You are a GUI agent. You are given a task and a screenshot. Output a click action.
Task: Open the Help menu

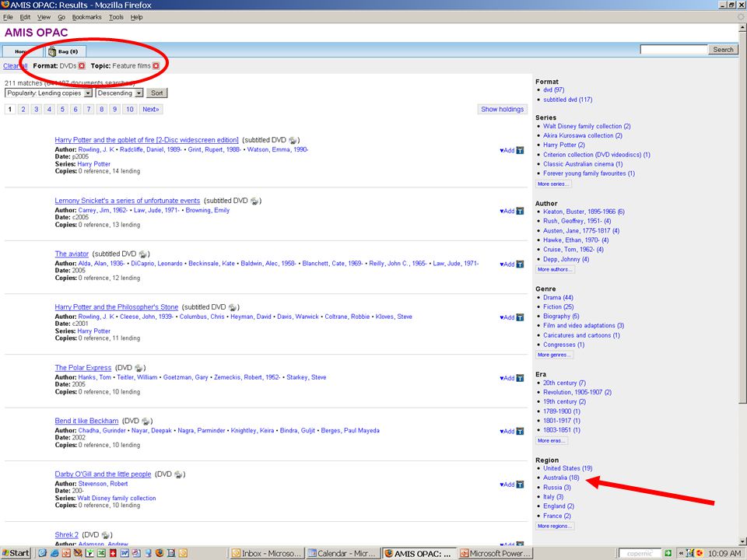pos(137,17)
